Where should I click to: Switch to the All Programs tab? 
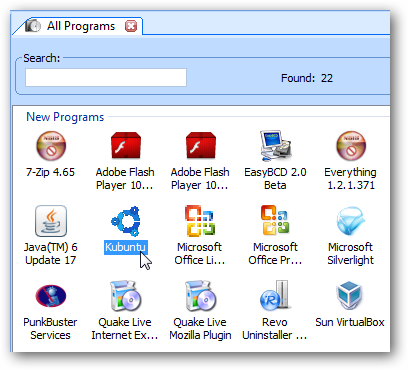point(77,26)
